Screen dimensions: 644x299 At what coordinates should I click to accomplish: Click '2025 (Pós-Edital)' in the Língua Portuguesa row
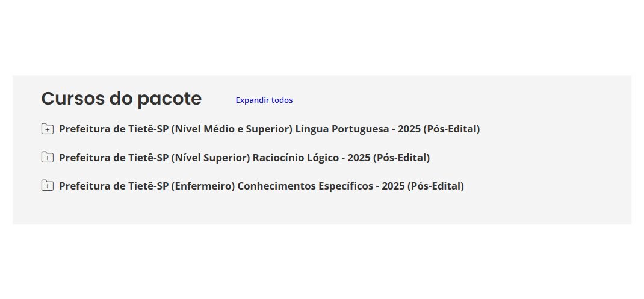[439, 129]
